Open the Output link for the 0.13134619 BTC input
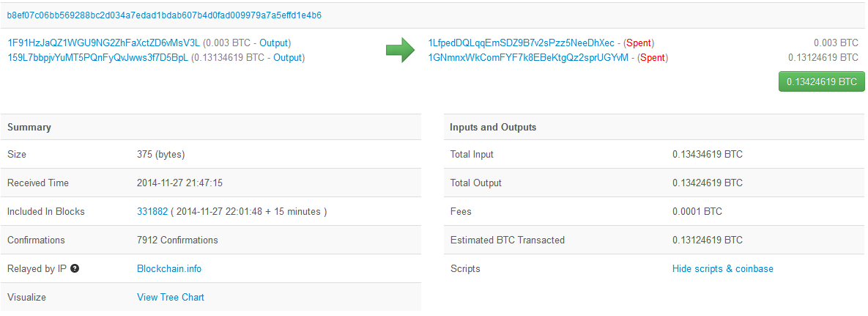Screen dimensions: 868x316 287,57
